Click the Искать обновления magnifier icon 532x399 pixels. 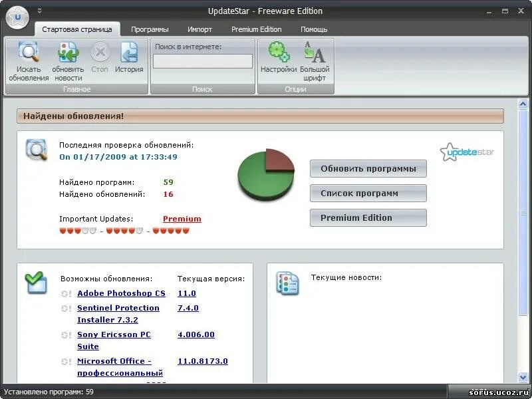tap(29, 52)
